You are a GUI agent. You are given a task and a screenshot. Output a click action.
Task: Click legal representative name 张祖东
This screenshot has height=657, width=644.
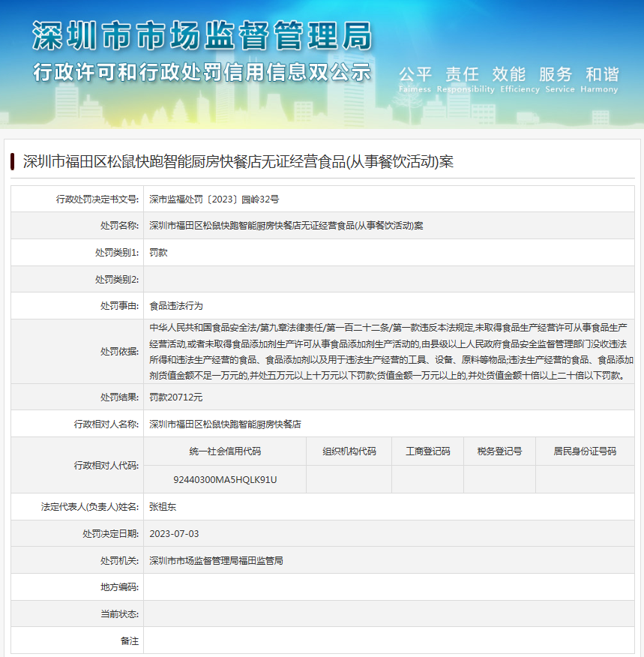[163, 507]
